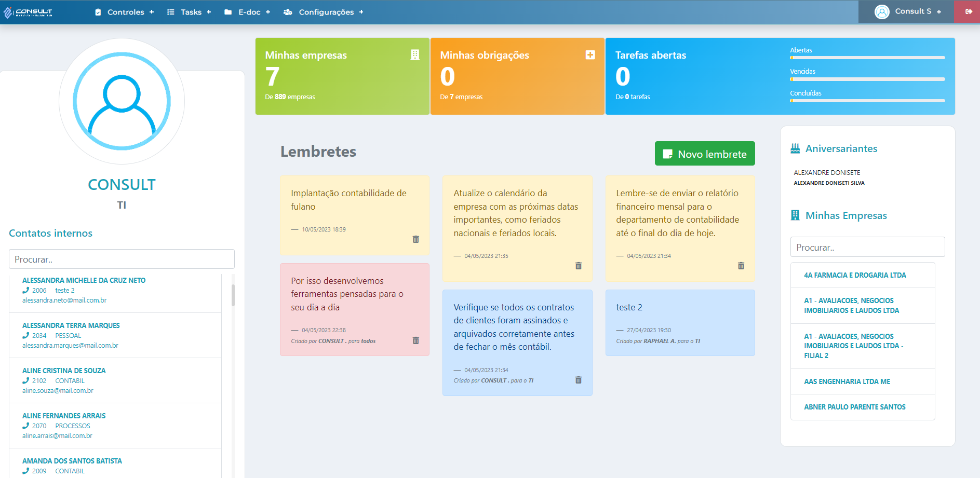Delete the 'Verifique se todos os contratos' reminder
The width and height of the screenshot is (980, 478).
tap(578, 380)
